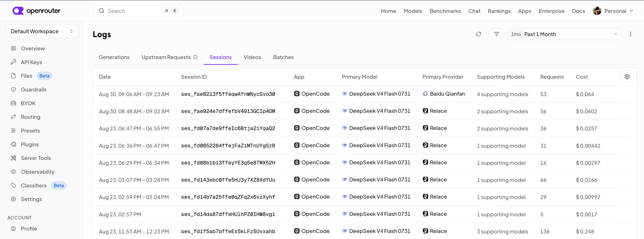644x239 pixels.
Task: Open the Default Workspace selector
Action: (42, 31)
